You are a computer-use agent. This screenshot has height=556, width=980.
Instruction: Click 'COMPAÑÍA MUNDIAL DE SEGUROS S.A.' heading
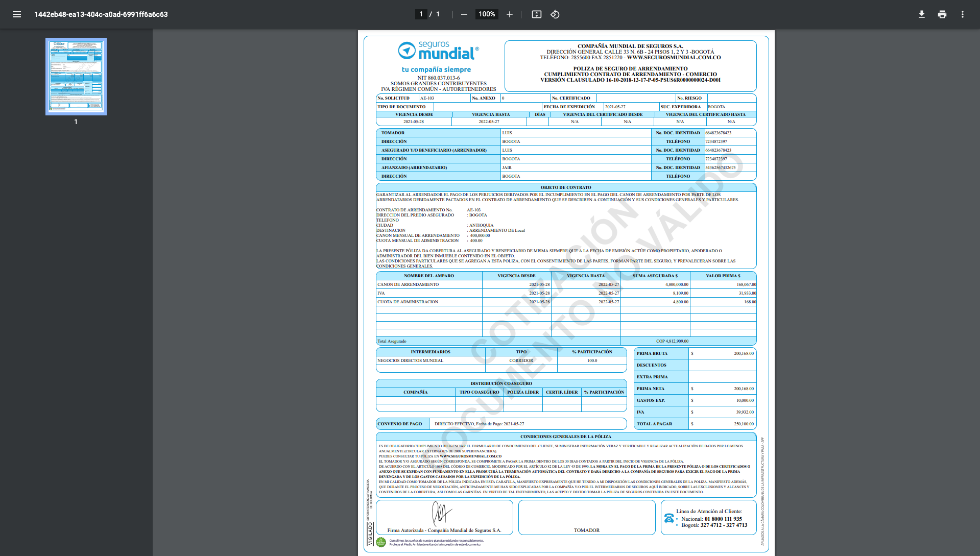coord(630,46)
